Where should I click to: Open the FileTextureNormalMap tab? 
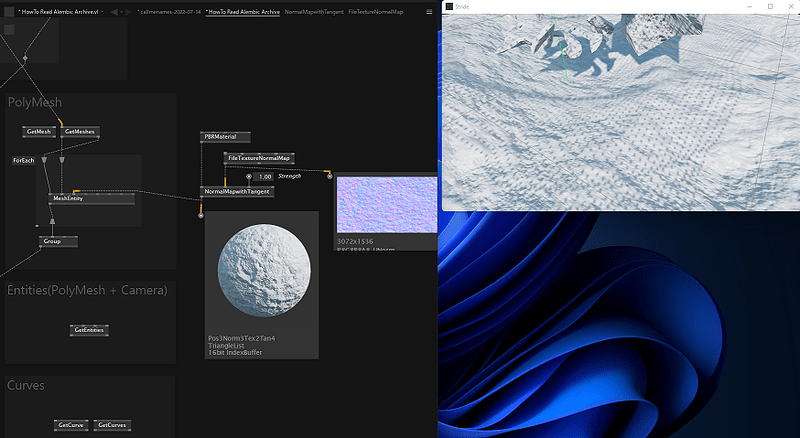point(376,12)
